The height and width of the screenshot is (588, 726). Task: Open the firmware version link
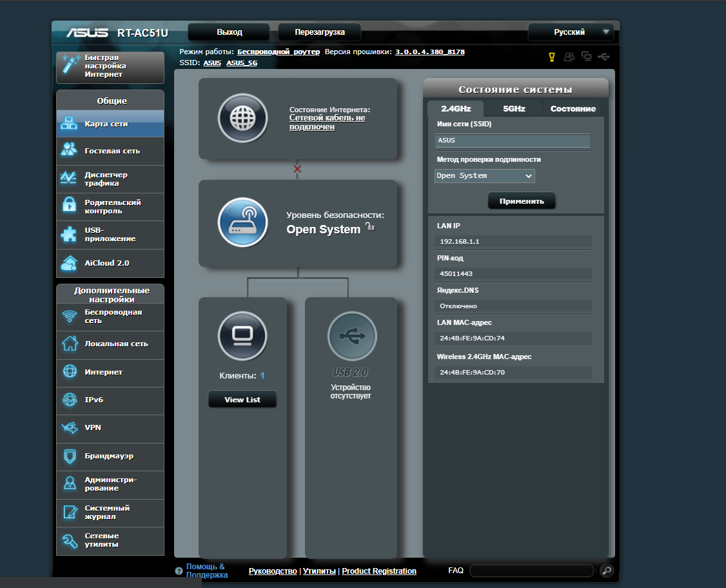[x=429, y=52]
